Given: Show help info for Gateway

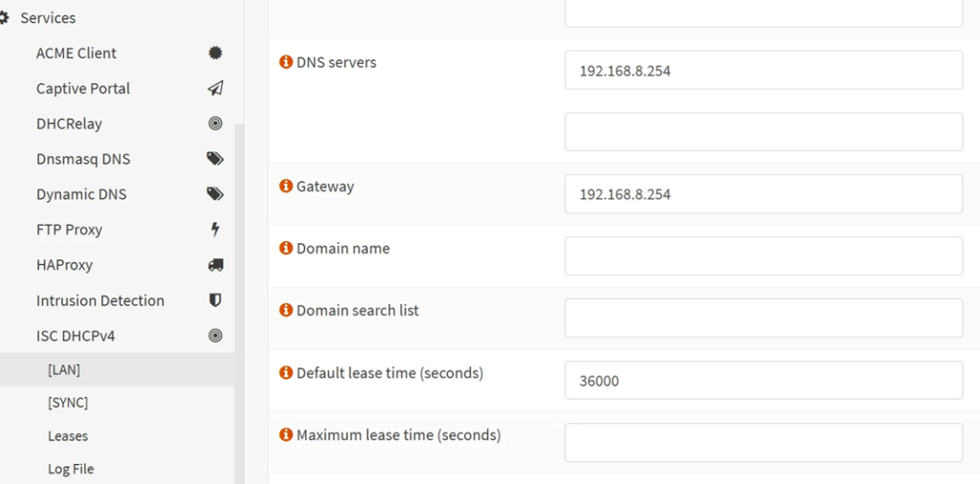Looking at the screenshot, I should coord(285,187).
